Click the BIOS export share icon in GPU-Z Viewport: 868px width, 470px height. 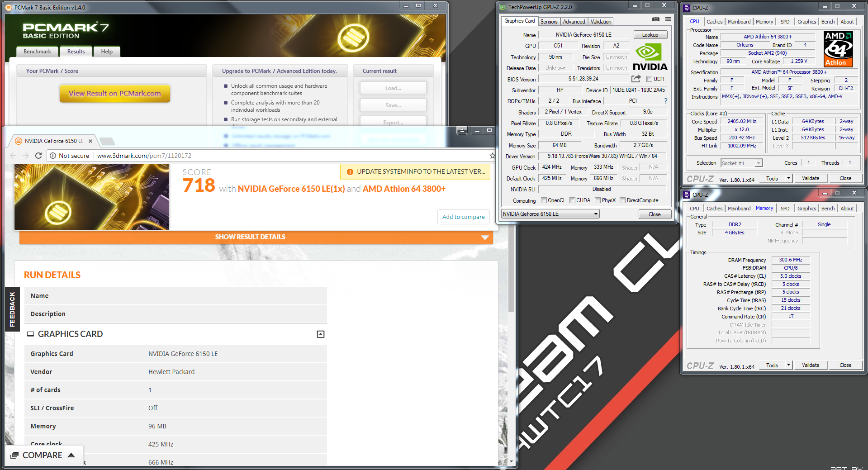tap(636, 79)
